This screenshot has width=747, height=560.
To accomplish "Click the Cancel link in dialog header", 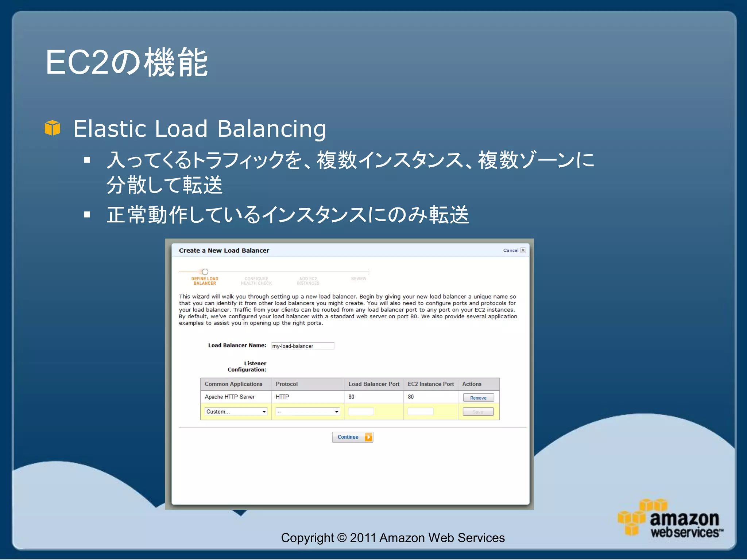I will pos(511,250).
